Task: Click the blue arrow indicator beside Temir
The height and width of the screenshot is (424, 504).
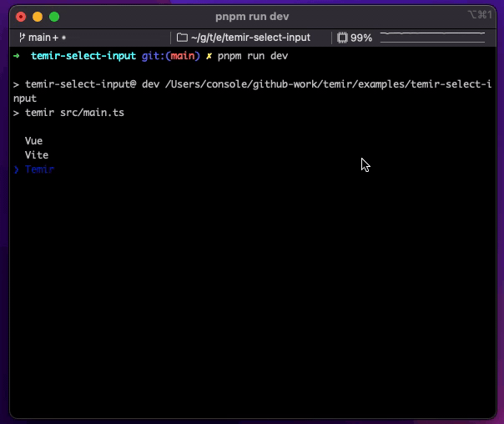Action: tap(17, 169)
